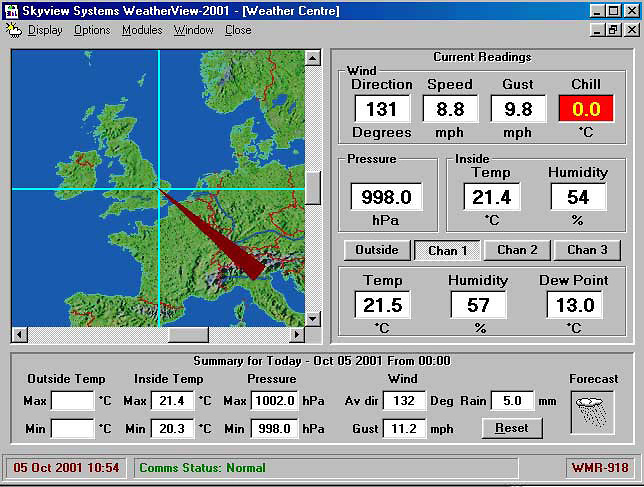Click the empty Outside Temp Min field
The height and width of the screenshot is (487, 644).
pyautogui.click(x=73, y=429)
